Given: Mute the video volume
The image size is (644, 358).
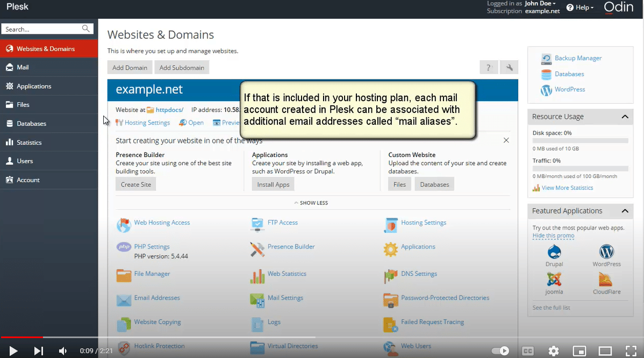Looking at the screenshot, I should click(62, 350).
